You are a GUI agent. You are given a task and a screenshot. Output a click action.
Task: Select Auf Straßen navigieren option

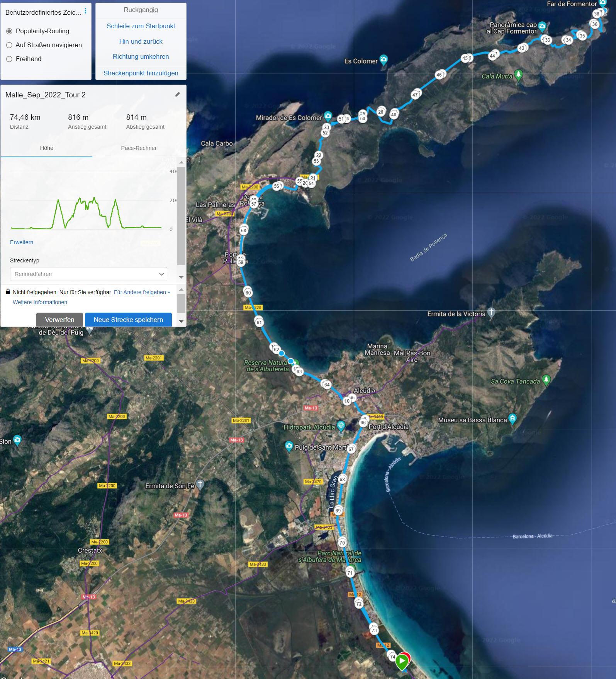[9, 45]
